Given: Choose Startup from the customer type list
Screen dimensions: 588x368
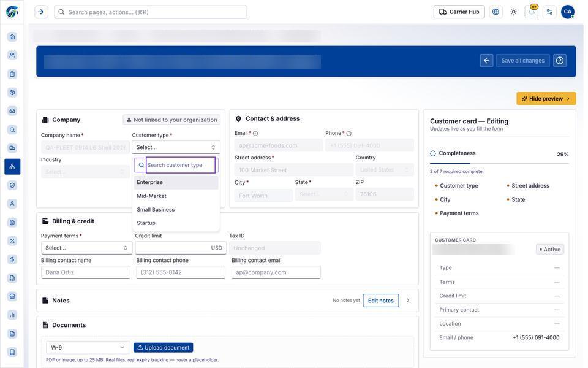Looking at the screenshot, I should (176, 223).
